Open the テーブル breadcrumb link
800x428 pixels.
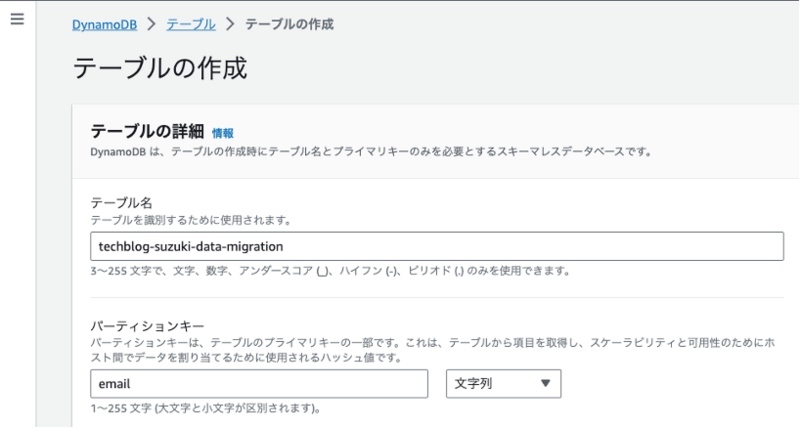[x=191, y=24]
